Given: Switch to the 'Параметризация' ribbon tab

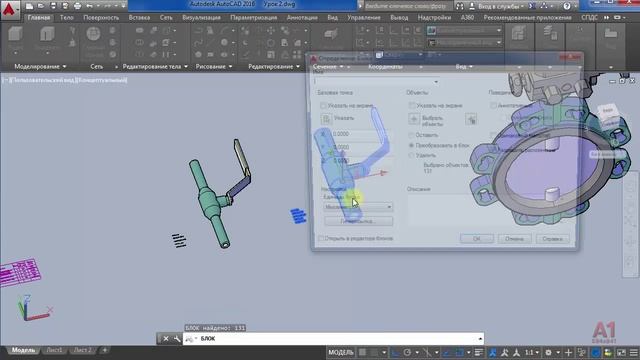Looking at the screenshot, I should [x=253, y=18].
